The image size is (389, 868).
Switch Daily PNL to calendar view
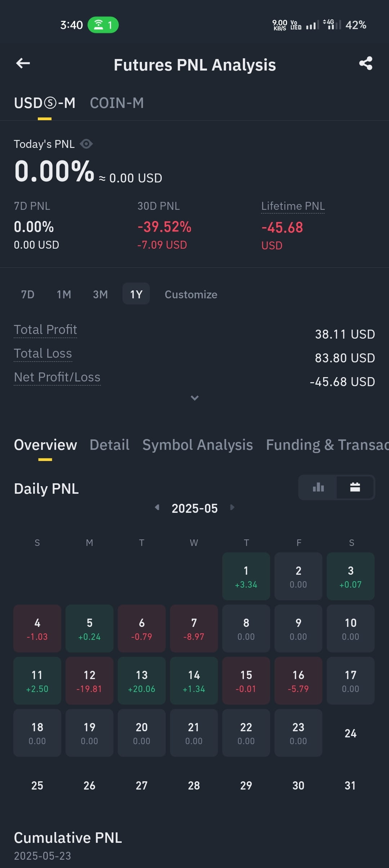[355, 487]
